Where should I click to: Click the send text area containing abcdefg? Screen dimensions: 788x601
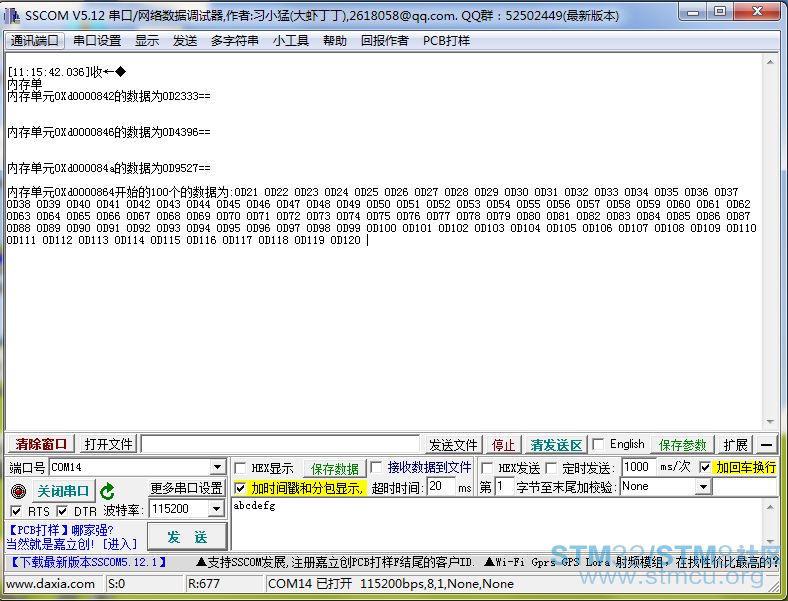point(497,524)
